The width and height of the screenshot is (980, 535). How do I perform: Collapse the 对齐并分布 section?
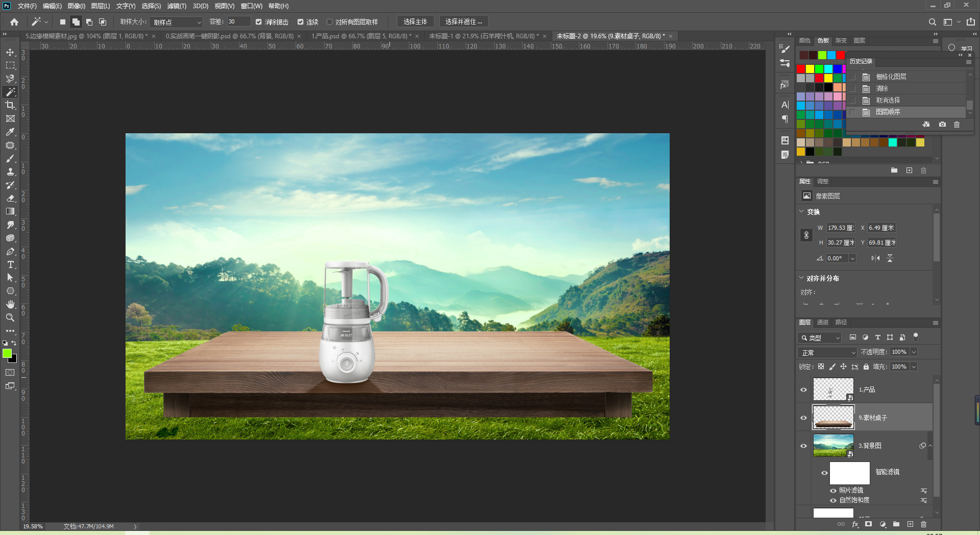tap(801, 278)
